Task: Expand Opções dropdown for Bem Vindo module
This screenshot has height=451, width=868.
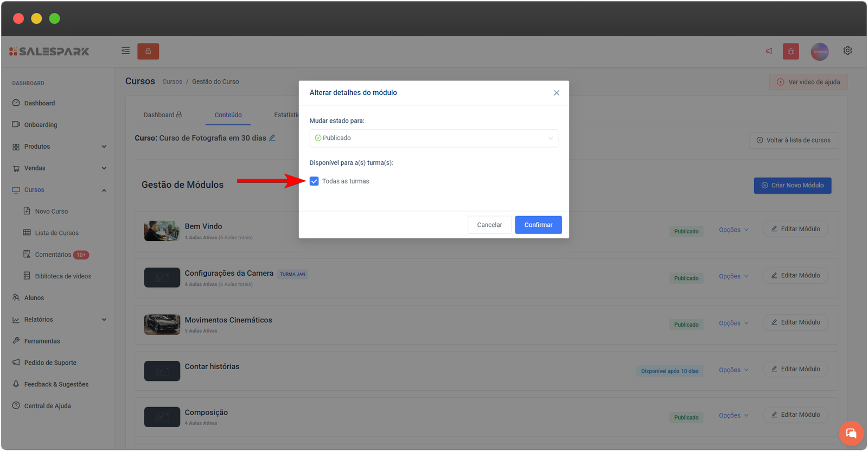Action: coord(733,230)
